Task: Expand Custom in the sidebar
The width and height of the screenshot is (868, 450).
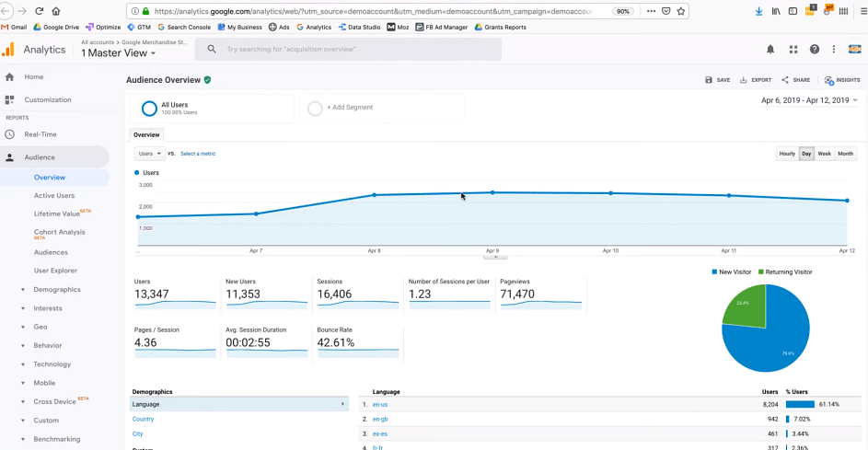Action: pyautogui.click(x=46, y=421)
